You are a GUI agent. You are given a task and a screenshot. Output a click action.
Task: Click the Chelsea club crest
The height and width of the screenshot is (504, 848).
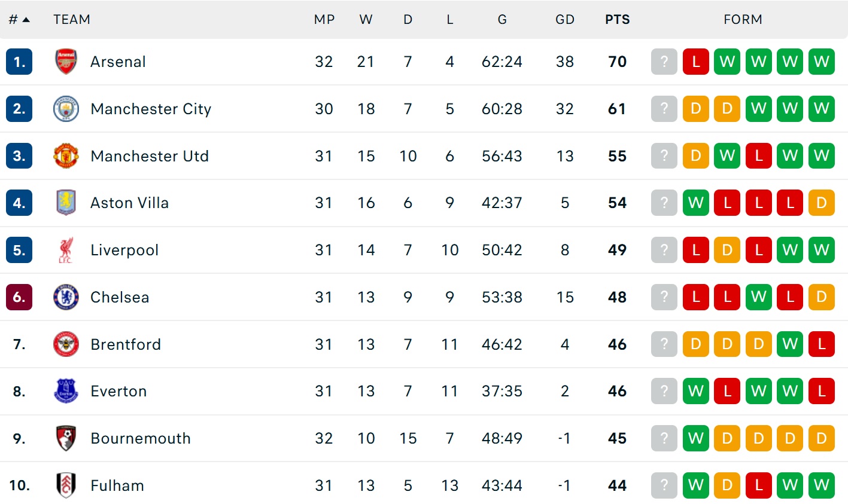click(x=66, y=297)
